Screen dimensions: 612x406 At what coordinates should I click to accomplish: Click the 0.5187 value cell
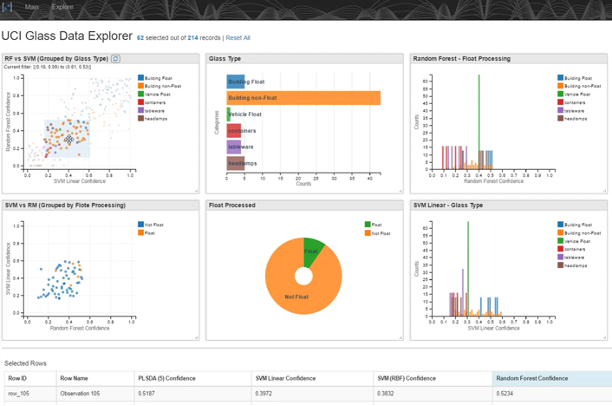(x=193, y=394)
